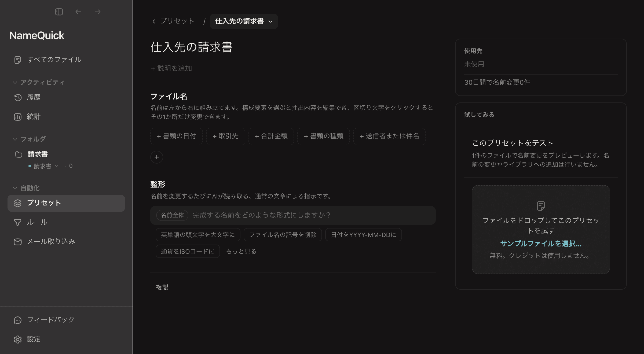Select ファイル名の記号を削除 suggestion
Image resolution: width=644 pixels, height=354 pixels.
pyautogui.click(x=283, y=235)
